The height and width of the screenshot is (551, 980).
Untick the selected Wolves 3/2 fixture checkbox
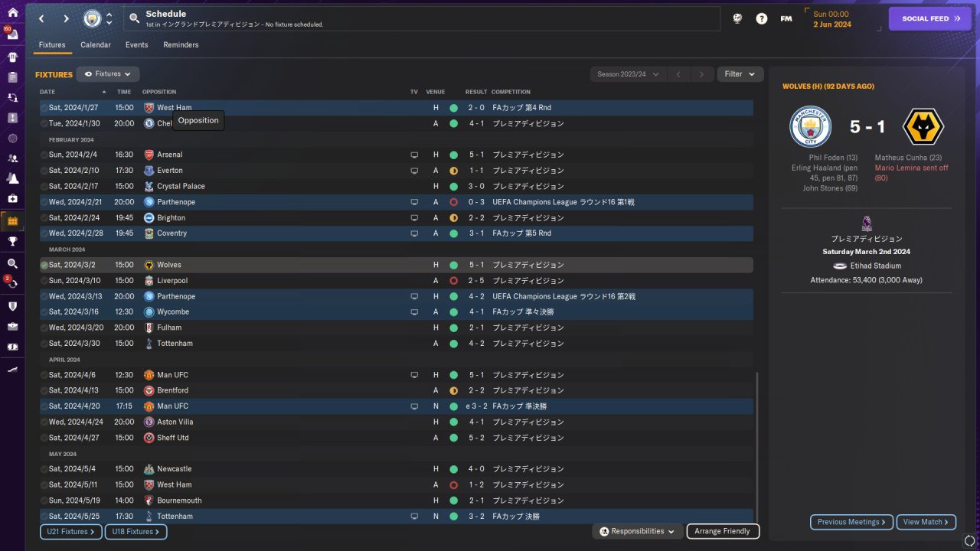44,265
